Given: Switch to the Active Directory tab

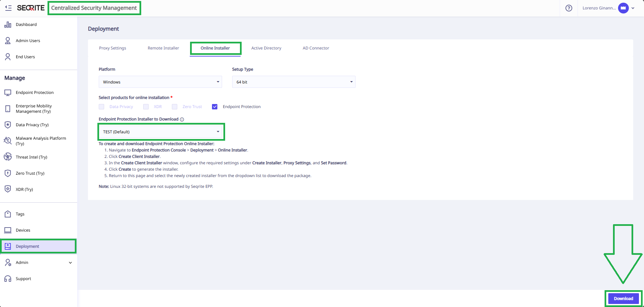Looking at the screenshot, I should coord(266,48).
